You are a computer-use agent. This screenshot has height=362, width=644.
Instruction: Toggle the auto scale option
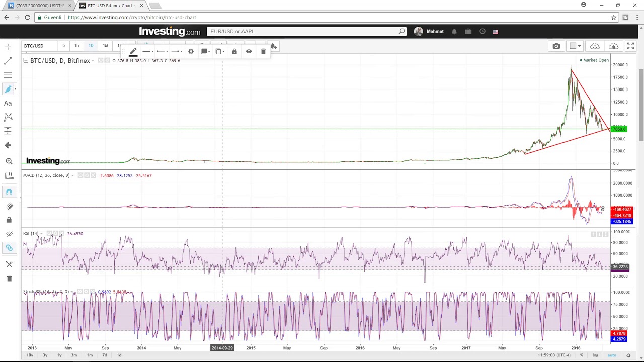(612, 355)
